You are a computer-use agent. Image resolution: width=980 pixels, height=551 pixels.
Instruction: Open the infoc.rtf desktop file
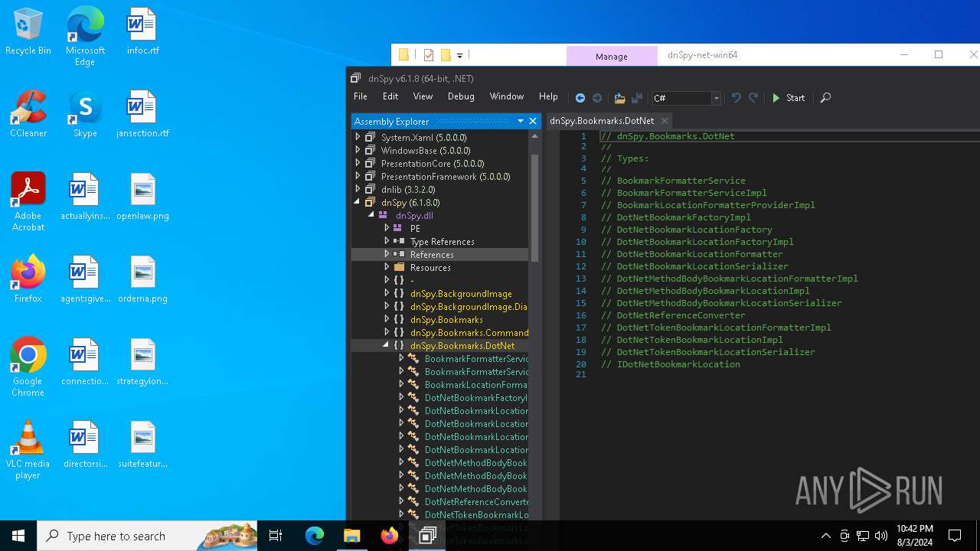tap(142, 32)
